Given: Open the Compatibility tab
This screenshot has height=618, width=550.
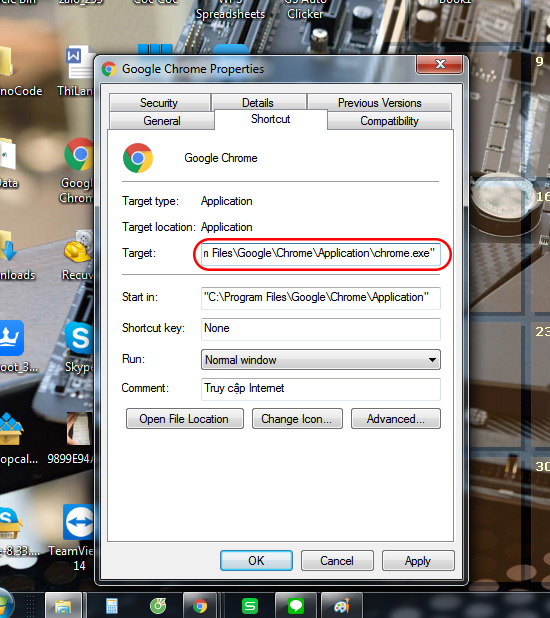Looking at the screenshot, I should (389, 121).
